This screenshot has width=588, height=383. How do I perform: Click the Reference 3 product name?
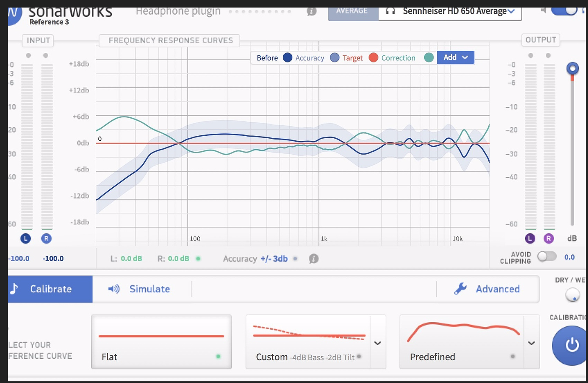tap(49, 22)
